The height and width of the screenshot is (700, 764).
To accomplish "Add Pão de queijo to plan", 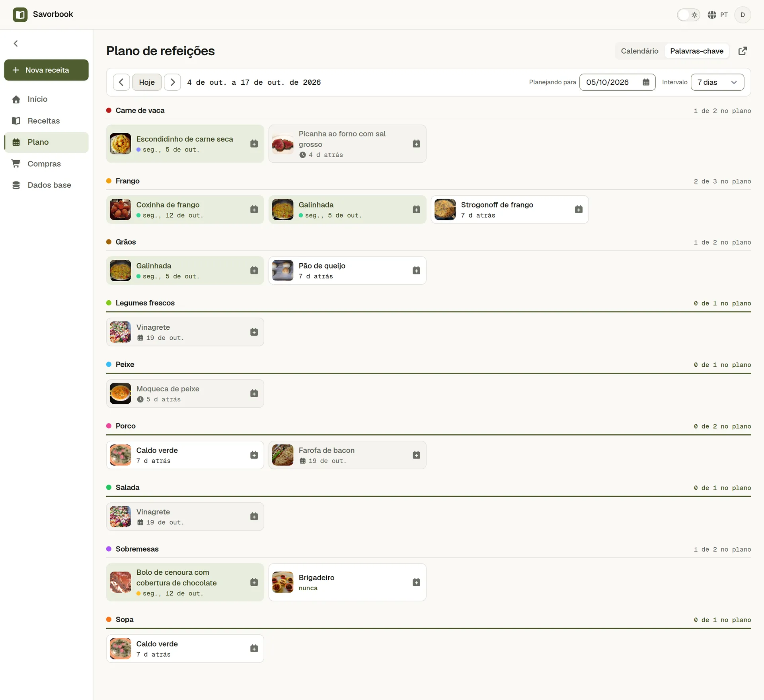I will [x=417, y=270].
